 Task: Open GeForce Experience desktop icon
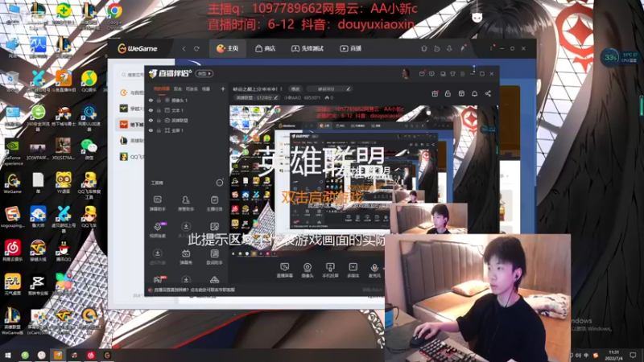[12, 152]
